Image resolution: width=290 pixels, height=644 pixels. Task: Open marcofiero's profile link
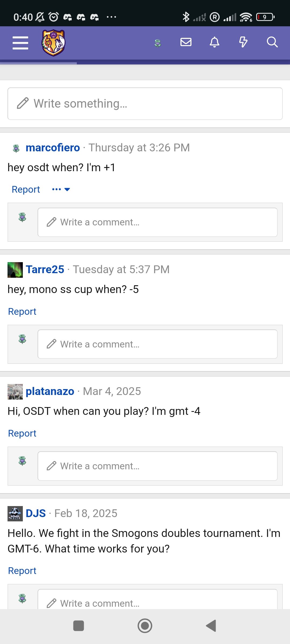(53, 148)
